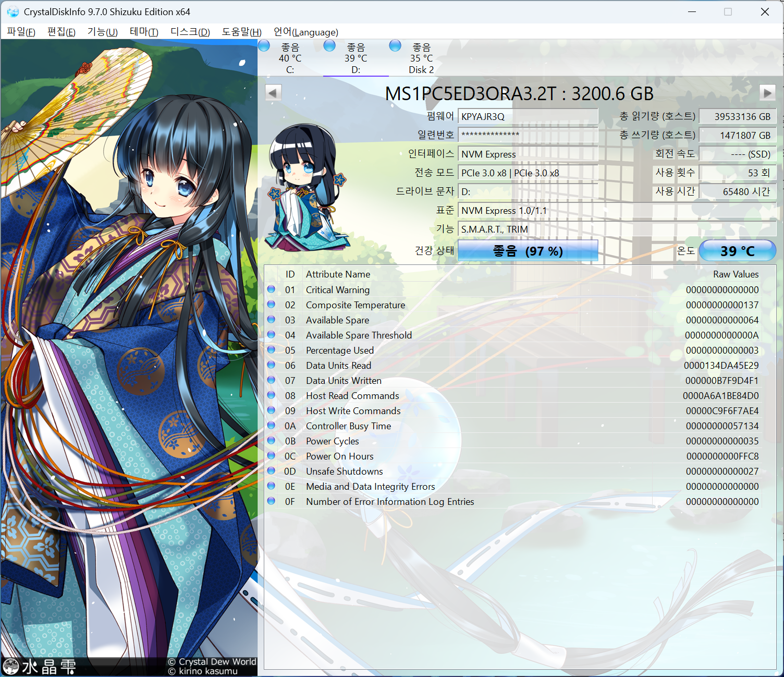The image size is (784, 677).
Task: Click the S.M.A.R.T., TRIM features field
Action: tap(617, 229)
